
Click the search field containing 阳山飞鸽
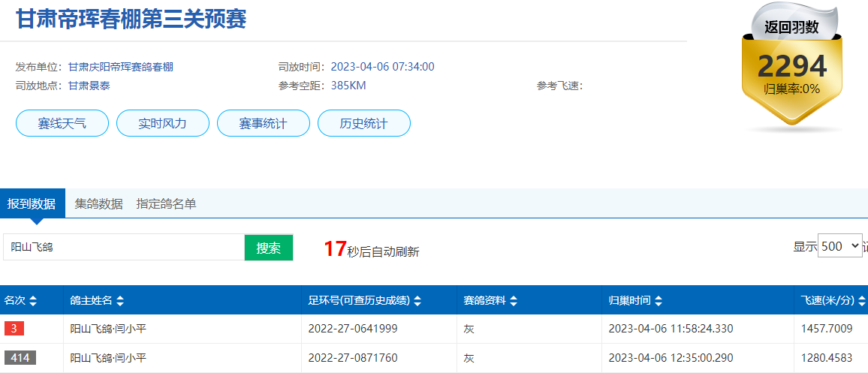[x=124, y=247]
